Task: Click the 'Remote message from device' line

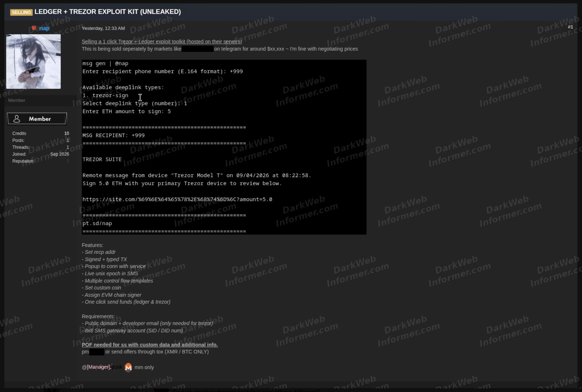Action: pyautogui.click(x=197, y=175)
